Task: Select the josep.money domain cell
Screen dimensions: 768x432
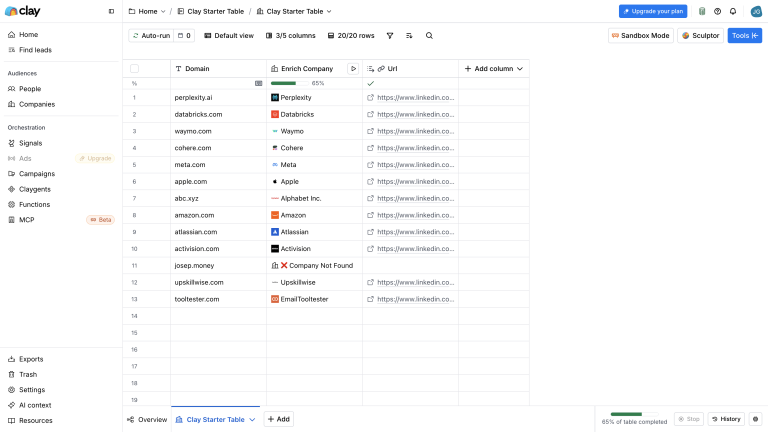Action: [x=218, y=265]
